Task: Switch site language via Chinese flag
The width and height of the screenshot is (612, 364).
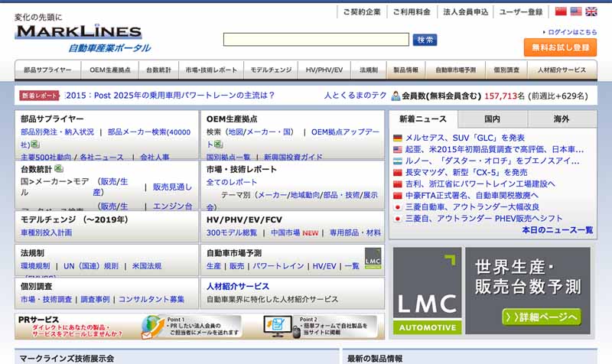Action: pos(561,11)
